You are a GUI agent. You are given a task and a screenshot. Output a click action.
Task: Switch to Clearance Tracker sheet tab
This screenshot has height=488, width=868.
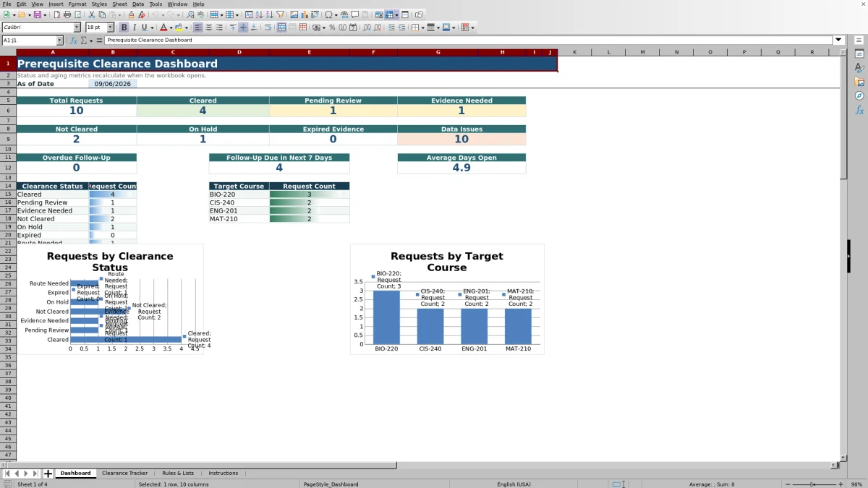(124, 473)
